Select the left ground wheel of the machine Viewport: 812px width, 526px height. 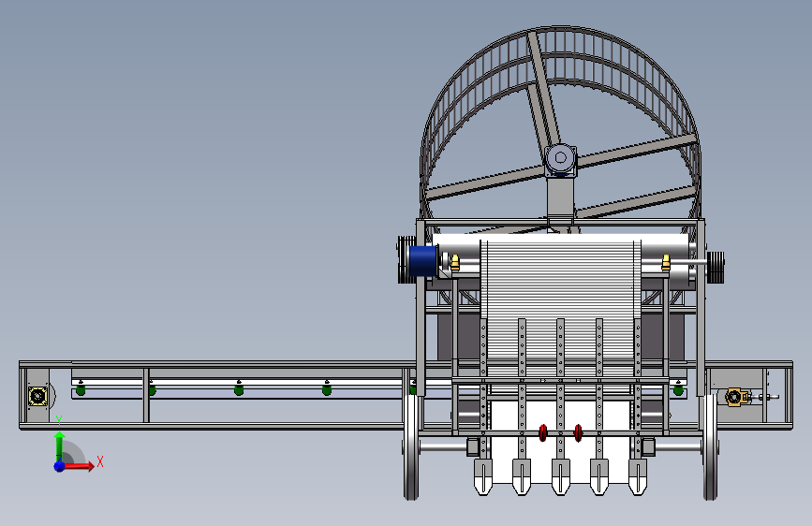pos(410,447)
